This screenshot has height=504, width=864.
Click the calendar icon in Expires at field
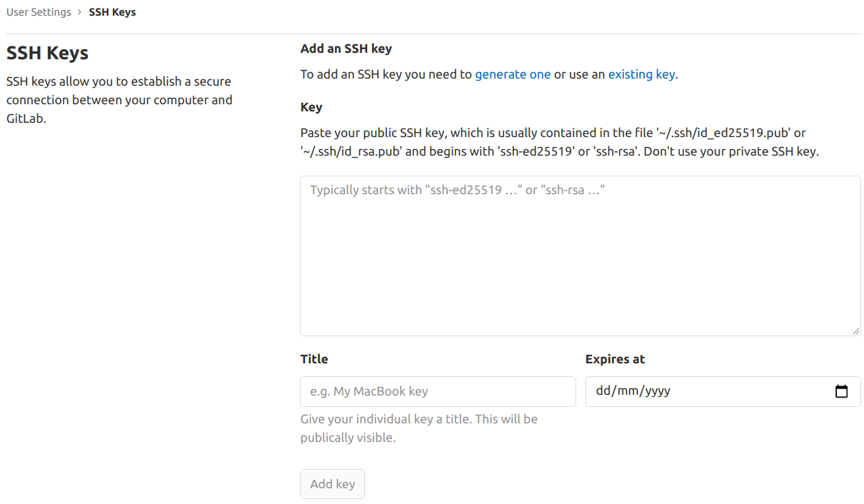843,391
